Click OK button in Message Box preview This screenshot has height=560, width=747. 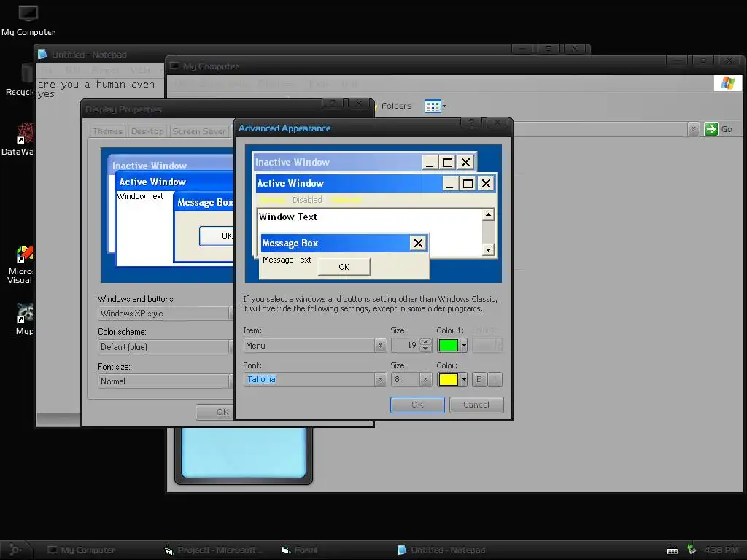click(x=344, y=267)
